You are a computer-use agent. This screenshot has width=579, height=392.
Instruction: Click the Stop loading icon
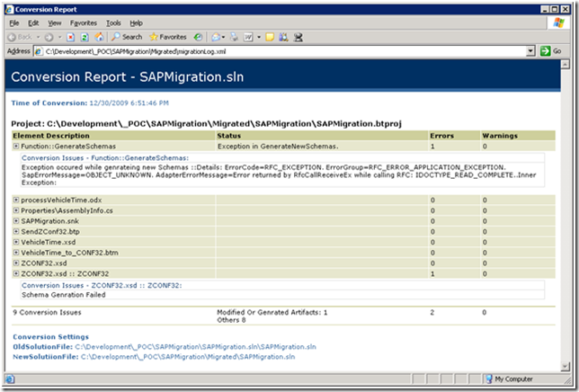pyautogui.click(x=70, y=37)
